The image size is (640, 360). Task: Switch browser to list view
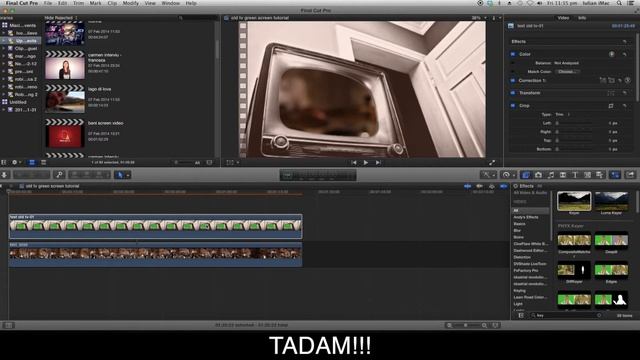pos(43,162)
